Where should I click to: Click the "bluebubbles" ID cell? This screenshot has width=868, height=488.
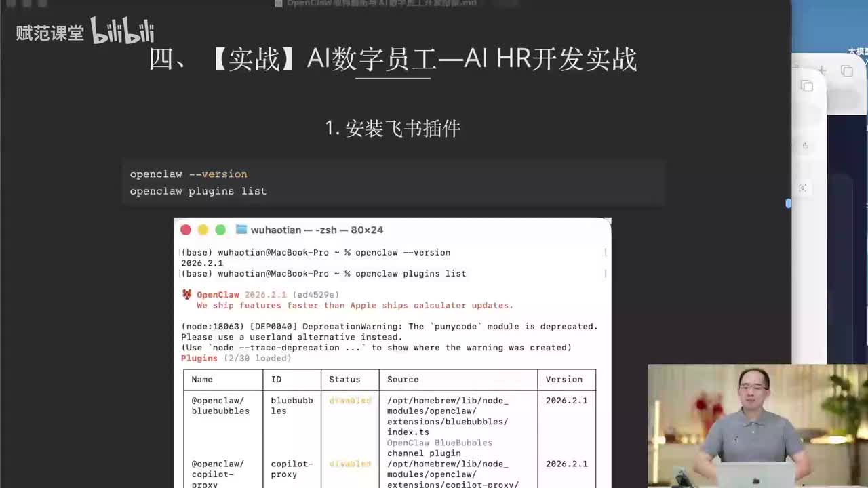tap(292, 406)
